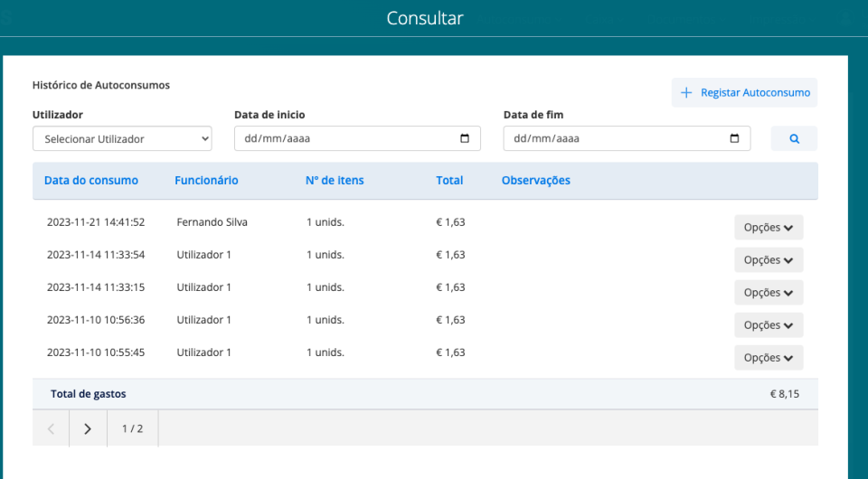Open the calendar picker for Data de inicio
Viewport: 868px width, 479px height.
465,138
